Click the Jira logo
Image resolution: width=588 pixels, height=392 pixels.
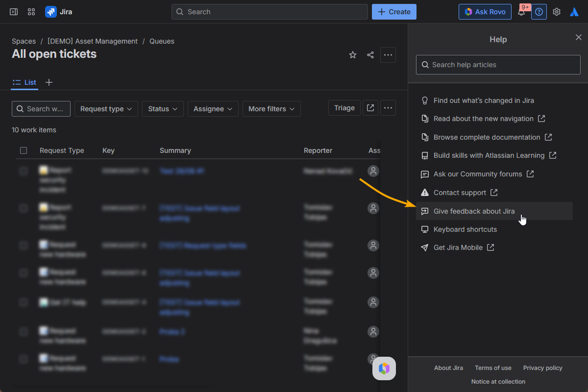click(x=58, y=12)
